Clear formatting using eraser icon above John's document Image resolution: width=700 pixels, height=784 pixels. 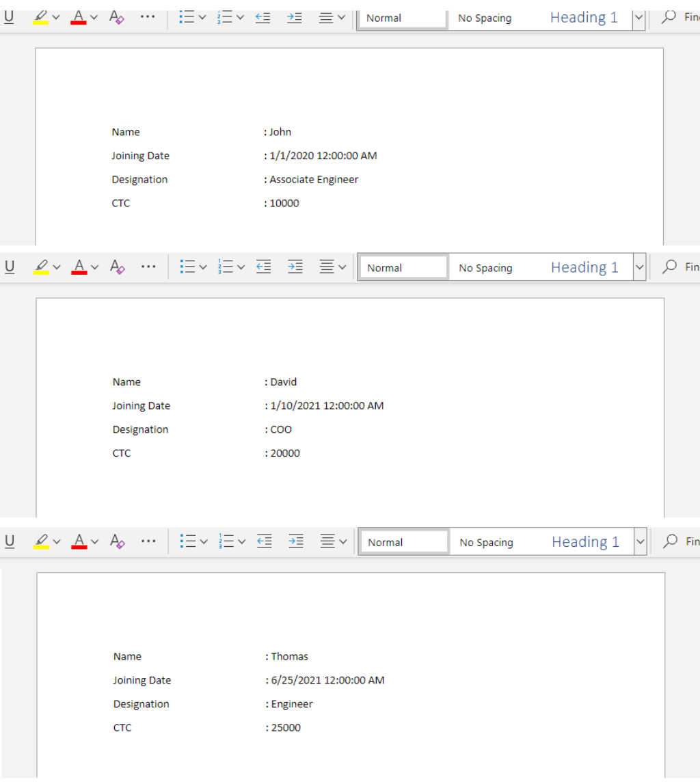click(117, 17)
